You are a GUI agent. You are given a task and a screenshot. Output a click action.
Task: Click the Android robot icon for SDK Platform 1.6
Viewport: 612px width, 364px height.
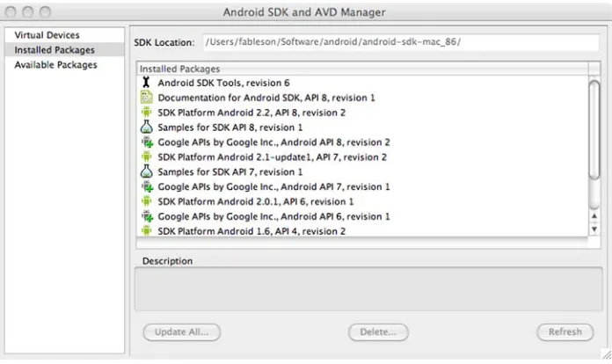pos(146,230)
